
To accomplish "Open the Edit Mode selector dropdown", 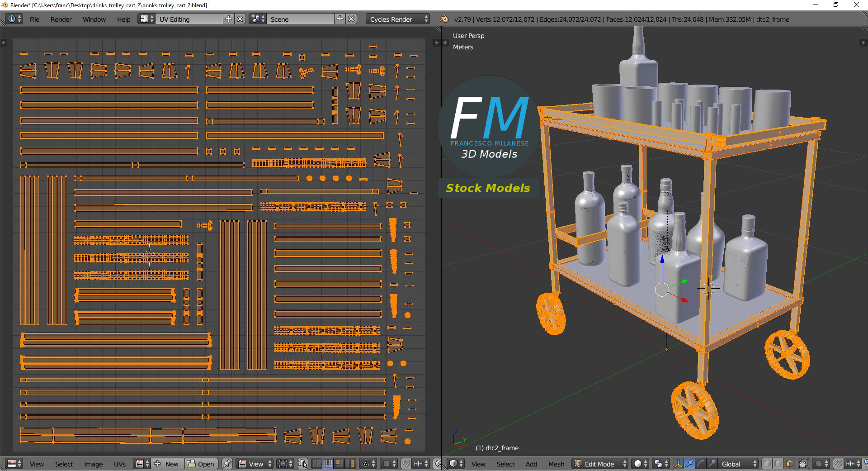I will coord(600,464).
